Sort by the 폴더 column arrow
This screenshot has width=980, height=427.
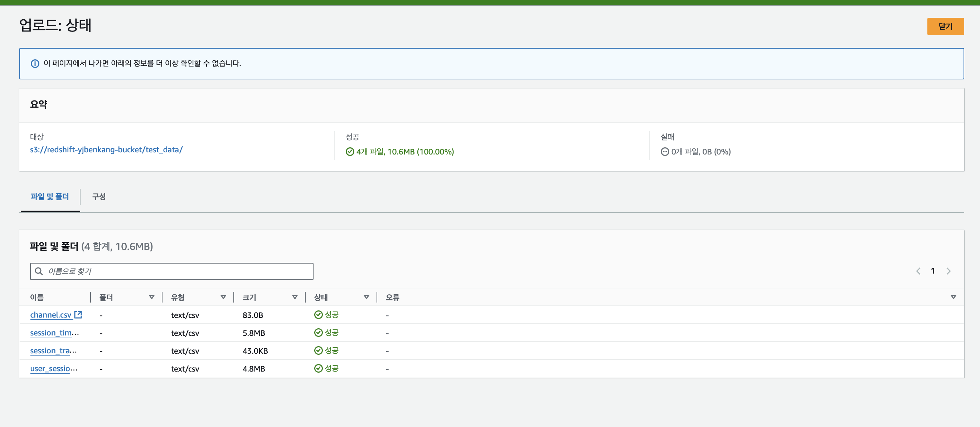pos(151,297)
